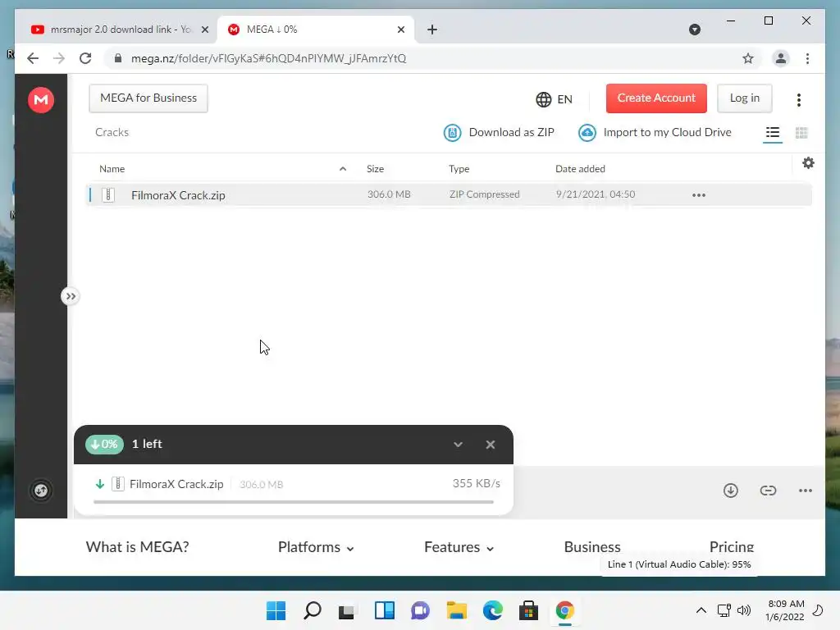840x630 pixels.
Task: Open the Windows Start menu
Action: [x=276, y=610]
